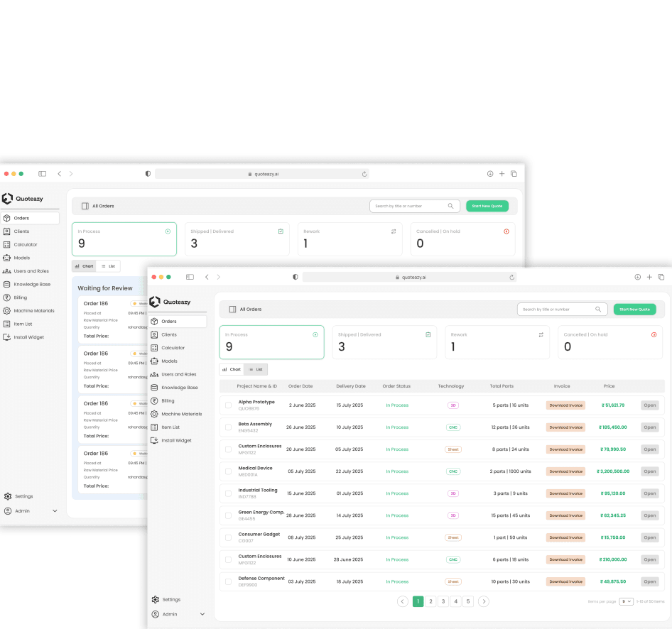The width and height of the screenshot is (672, 629).
Task: Click the browser sidebar toggle icon
Action: (x=190, y=277)
